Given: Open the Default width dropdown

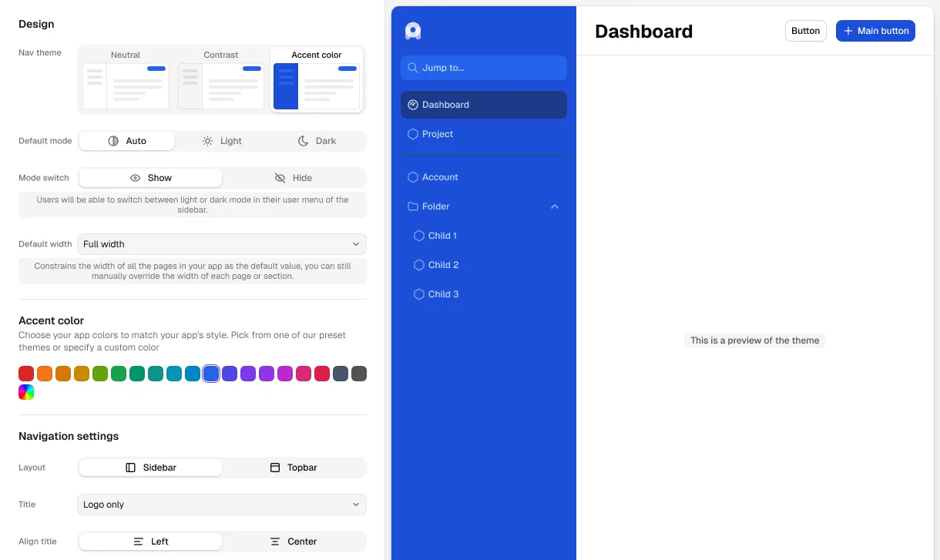Looking at the screenshot, I should pos(222,244).
